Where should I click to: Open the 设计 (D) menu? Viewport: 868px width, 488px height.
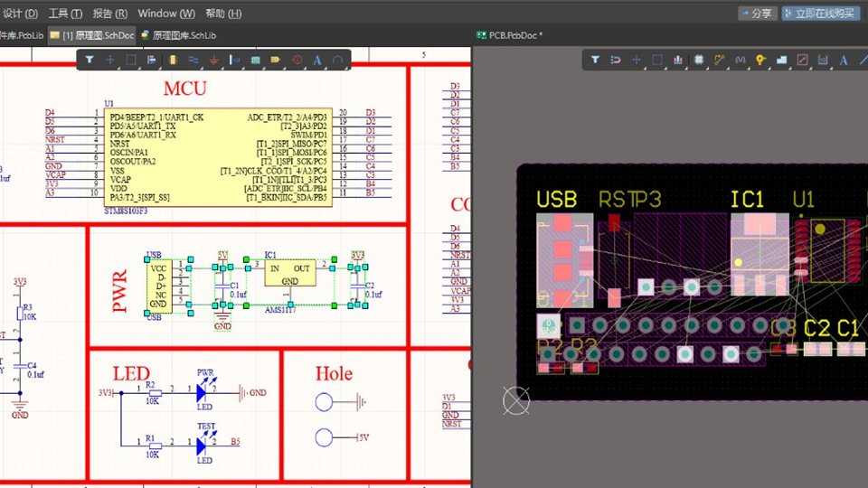point(20,14)
